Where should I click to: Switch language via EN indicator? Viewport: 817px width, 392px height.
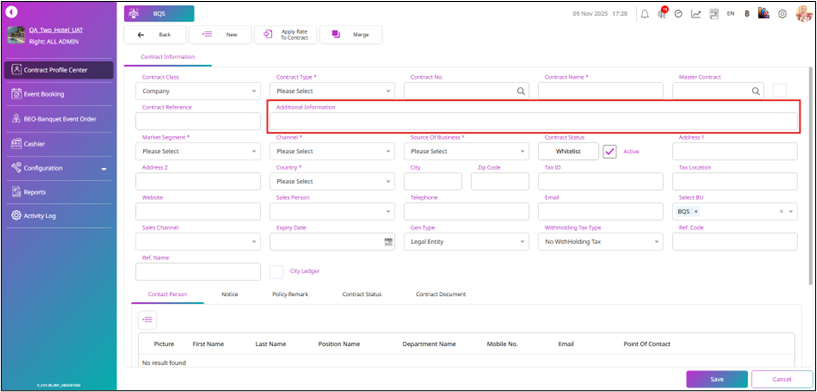[731, 14]
